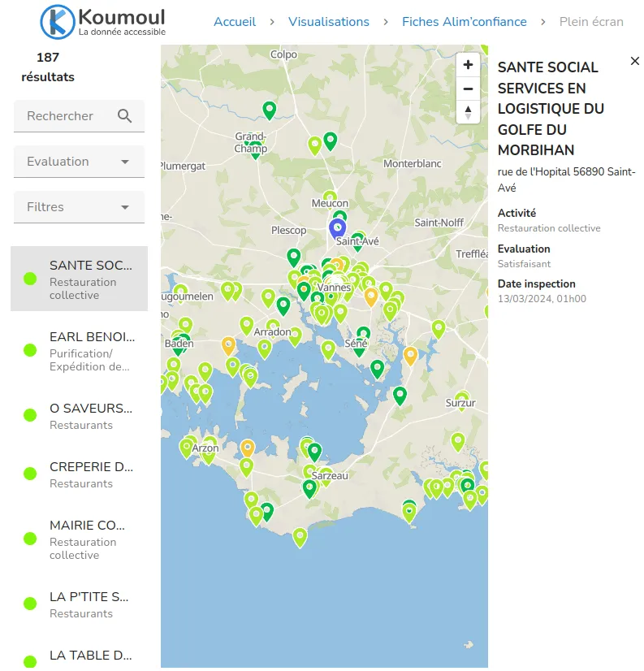Open the Evaluation dropdown
644x671 pixels.
(x=79, y=162)
